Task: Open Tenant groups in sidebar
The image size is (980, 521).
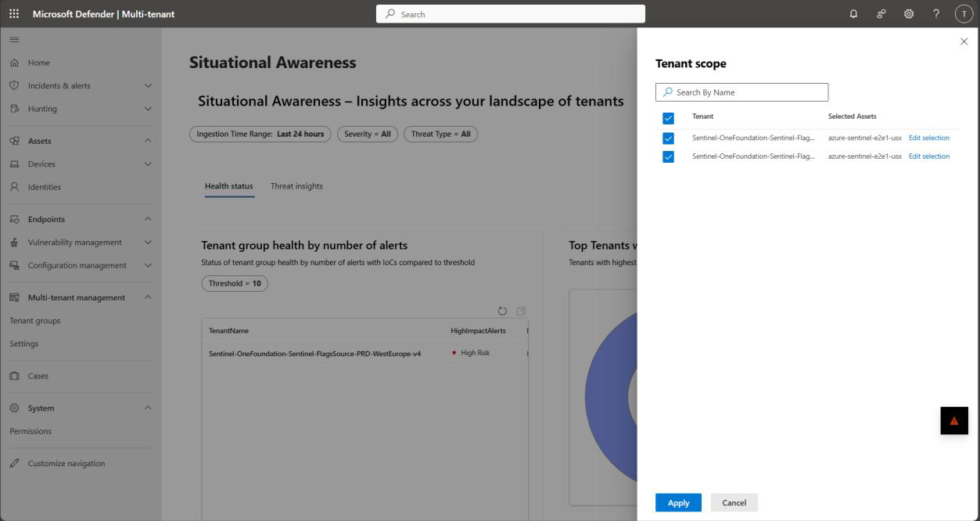Action: point(35,321)
